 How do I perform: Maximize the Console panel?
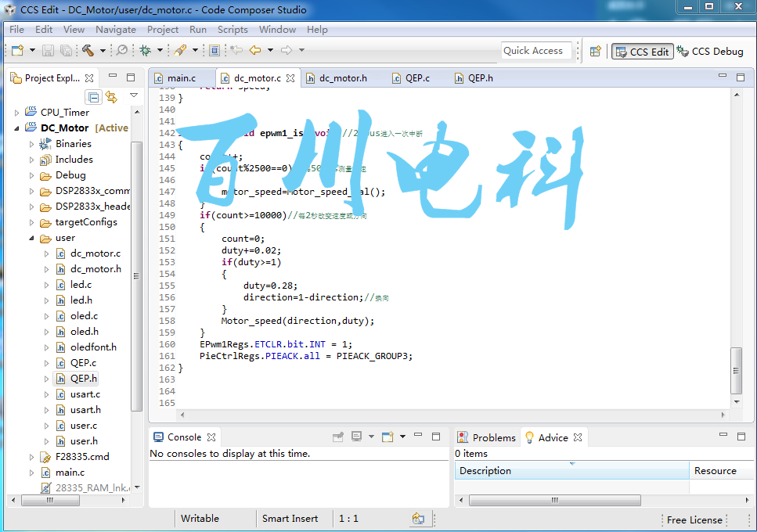pos(436,437)
